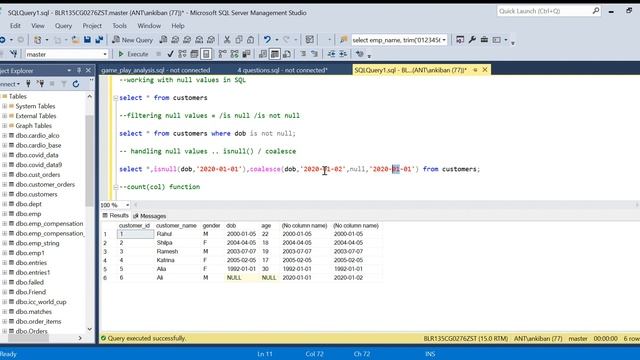The image size is (640, 360).
Task: Cut selected text with scissors icon
Action: tap(227, 40)
